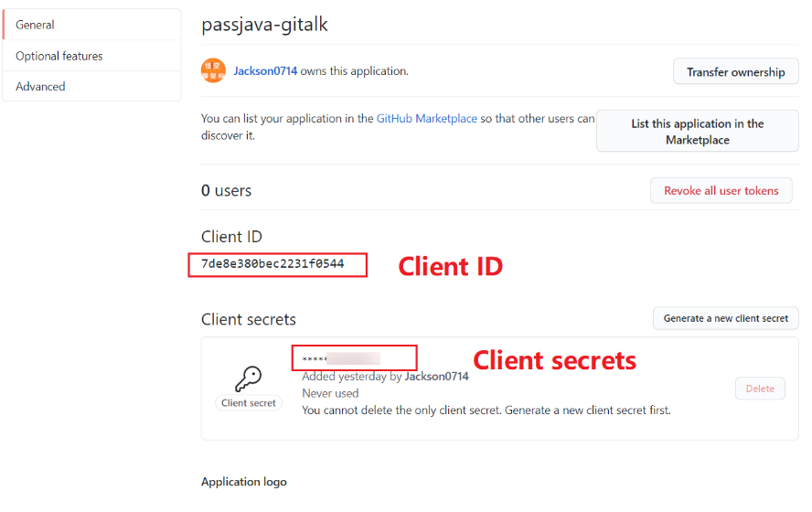Click the Client secrets section heading
Viewport: 812px width, 512px height.
pyautogui.click(x=249, y=319)
